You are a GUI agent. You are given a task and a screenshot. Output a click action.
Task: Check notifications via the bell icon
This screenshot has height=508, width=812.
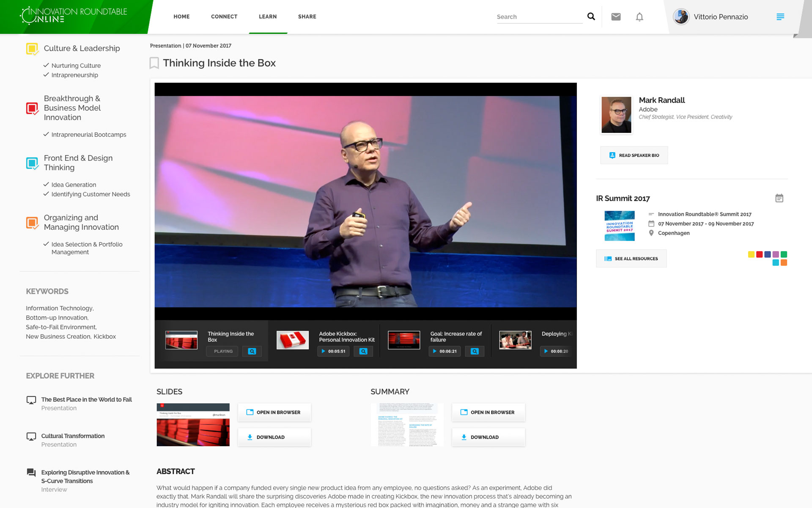point(639,17)
